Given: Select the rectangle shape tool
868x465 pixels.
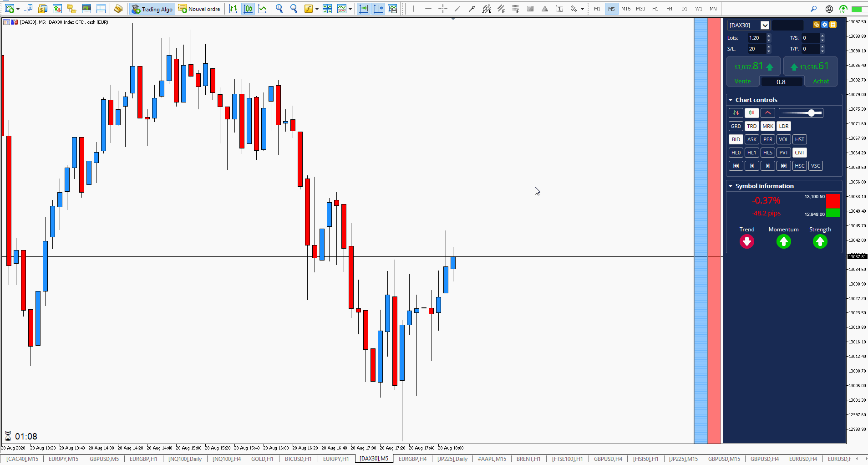Looking at the screenshot, I should coord(530,9).
